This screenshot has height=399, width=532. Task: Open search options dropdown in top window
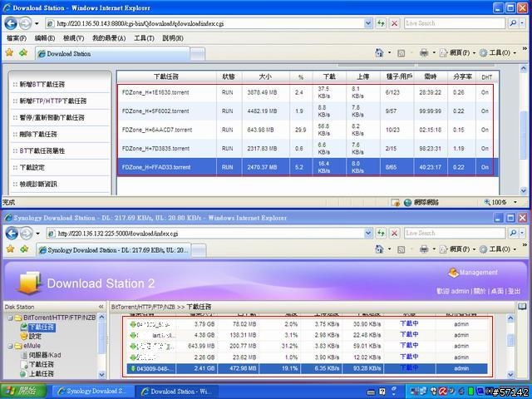pos(522,23)
